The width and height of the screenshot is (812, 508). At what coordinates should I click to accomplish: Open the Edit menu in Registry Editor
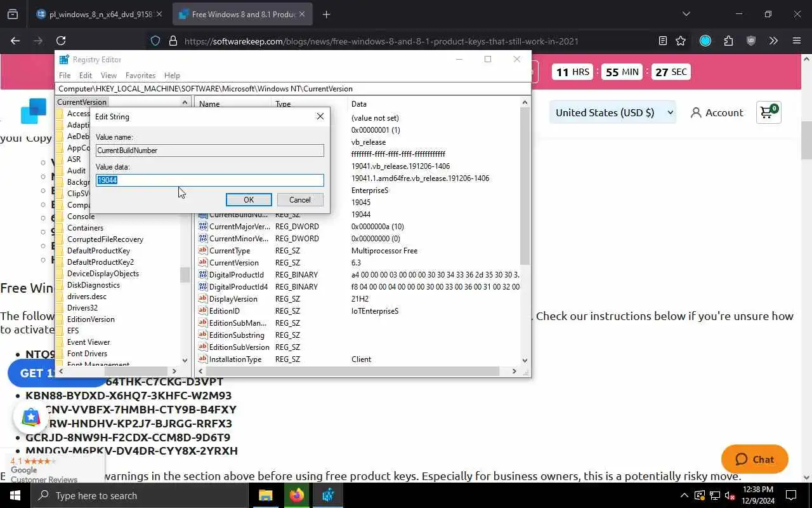point(86,75)
